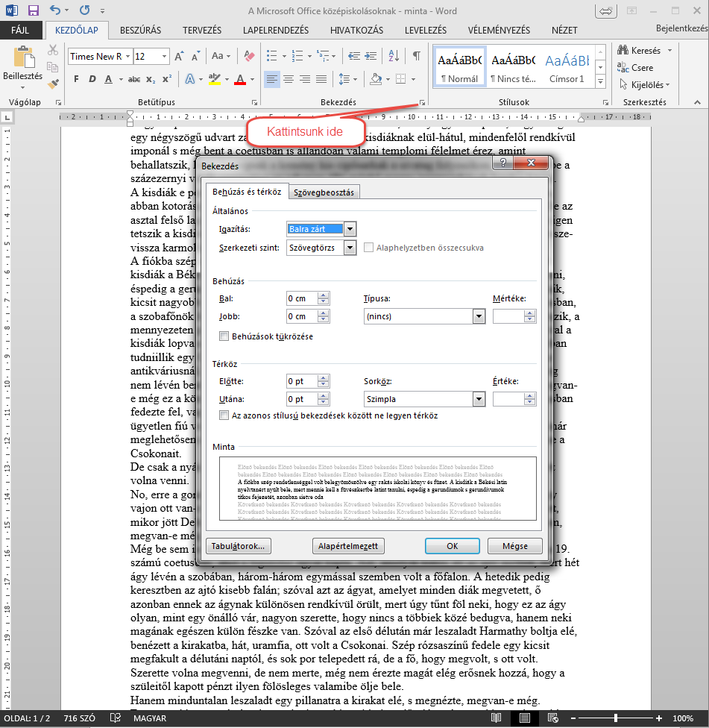The width and height of the screenshot is (709, 728).
Task: Click the Alapértelmezett button
Action: coord(348,546)
